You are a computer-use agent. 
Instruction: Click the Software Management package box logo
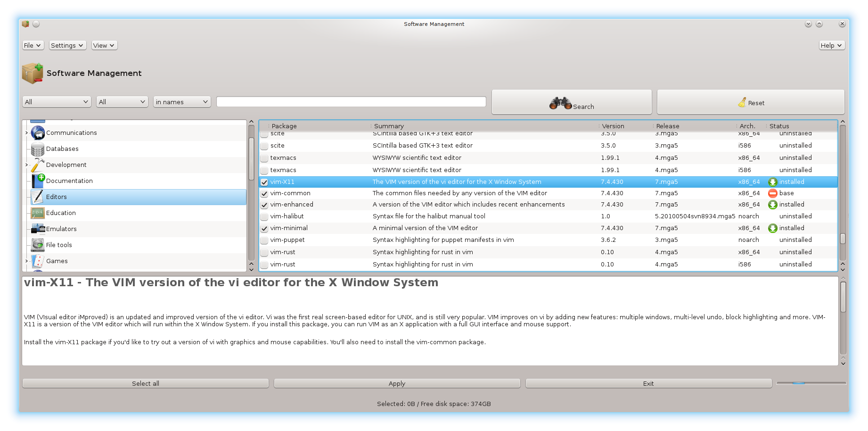33,74
